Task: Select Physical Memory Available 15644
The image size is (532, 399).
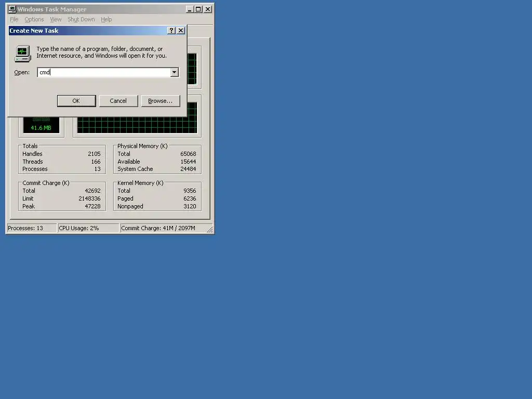Action: 188,162
